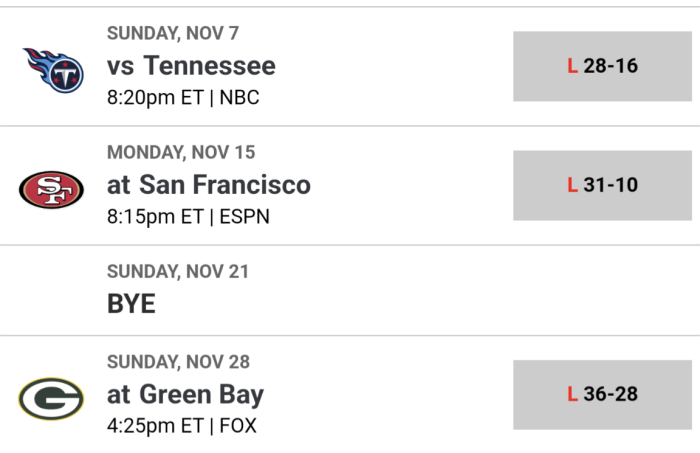Select the "at San Francisco" matchup title

click(209, 185)
